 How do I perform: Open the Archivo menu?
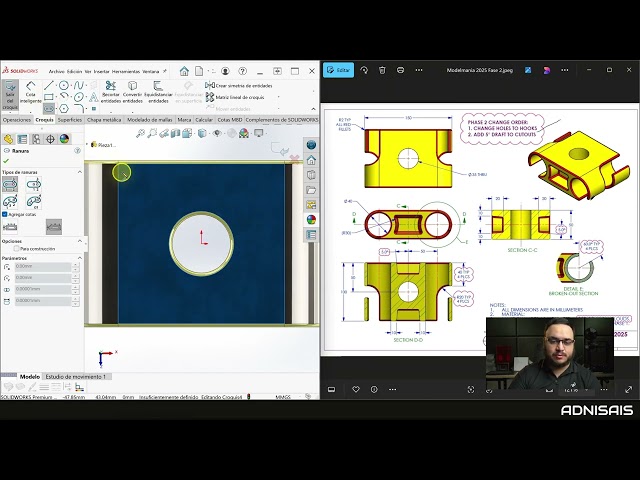click(x=57, y=71)
